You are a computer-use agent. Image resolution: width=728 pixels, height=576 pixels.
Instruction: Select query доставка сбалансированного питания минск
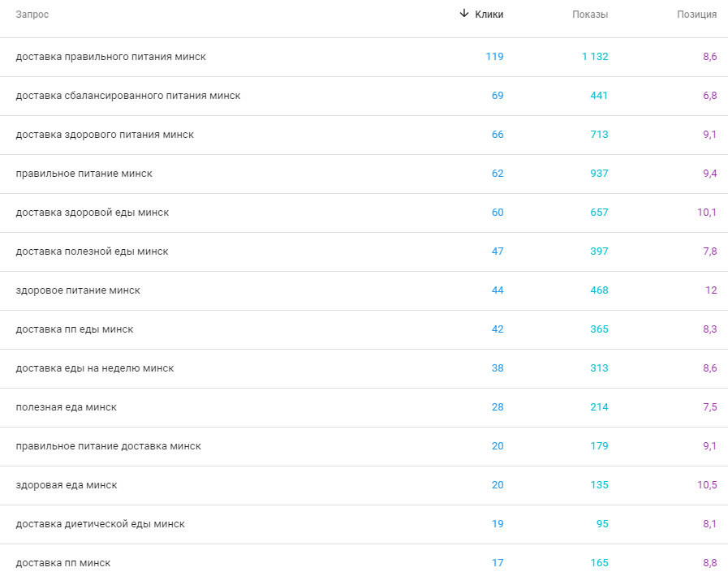(128, 96)
